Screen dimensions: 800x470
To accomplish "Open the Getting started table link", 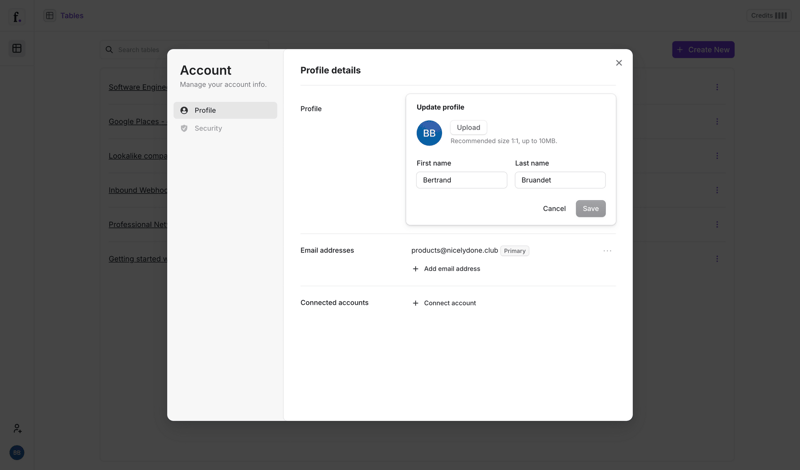I will [x=138, y=259].
